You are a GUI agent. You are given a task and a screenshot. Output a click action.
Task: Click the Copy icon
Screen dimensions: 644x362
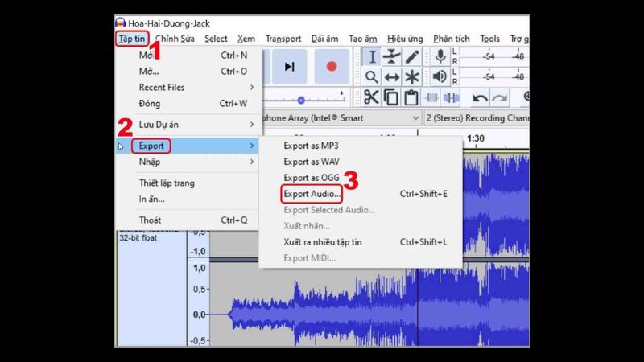point(390,97)
